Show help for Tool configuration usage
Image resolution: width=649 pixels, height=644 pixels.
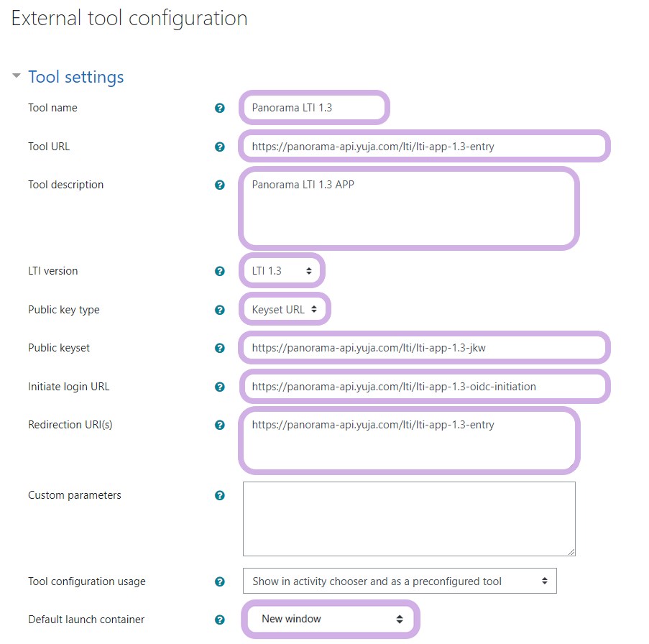tap(220, 582)
